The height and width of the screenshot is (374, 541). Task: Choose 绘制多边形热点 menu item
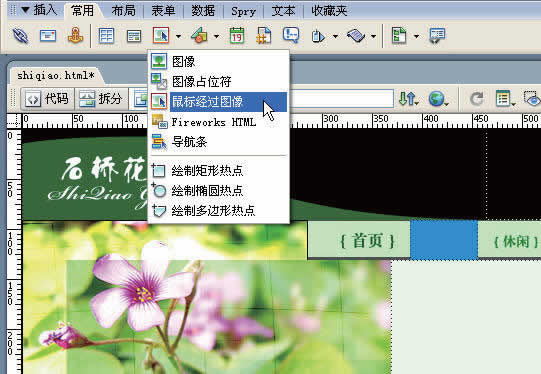[218, 210]
